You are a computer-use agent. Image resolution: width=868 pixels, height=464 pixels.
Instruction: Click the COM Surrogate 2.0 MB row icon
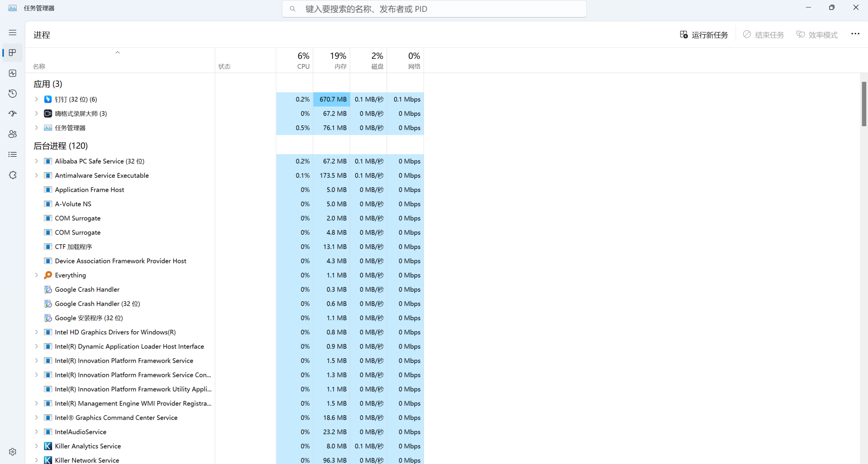point(48,218)
